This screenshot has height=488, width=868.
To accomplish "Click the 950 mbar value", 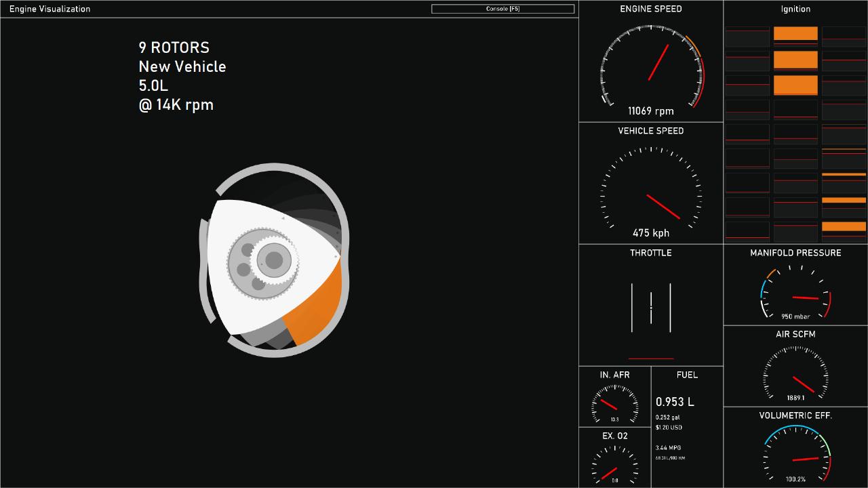I will [x=795, y=317].
